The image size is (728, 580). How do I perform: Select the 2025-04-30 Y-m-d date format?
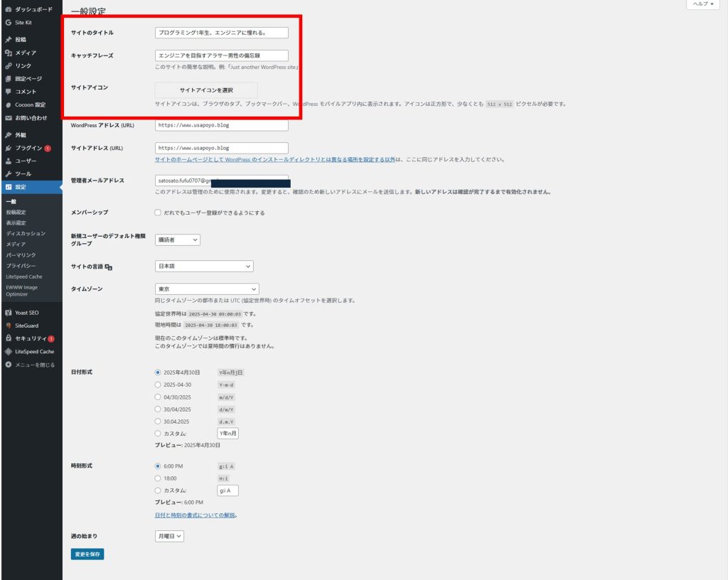[158, 385]
